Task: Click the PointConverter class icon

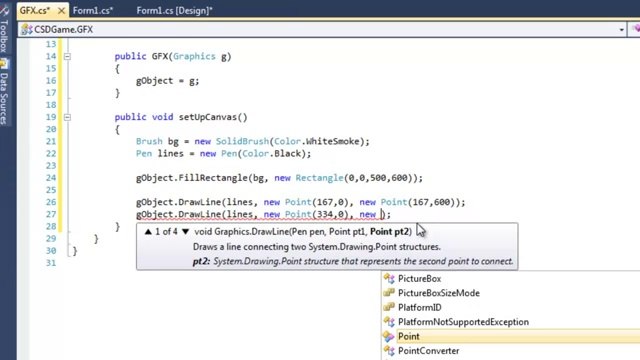Action: [x=389, y=351]
